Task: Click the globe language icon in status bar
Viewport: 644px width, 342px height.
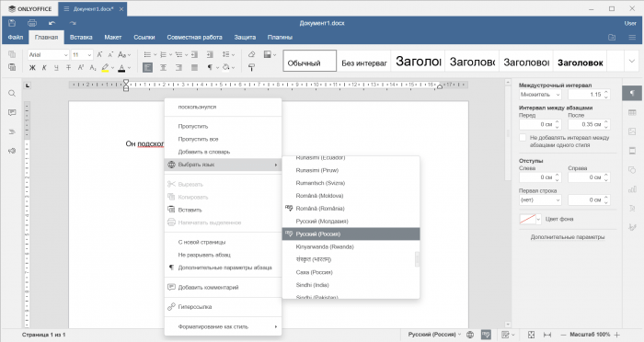Action: tap(470, 335)
